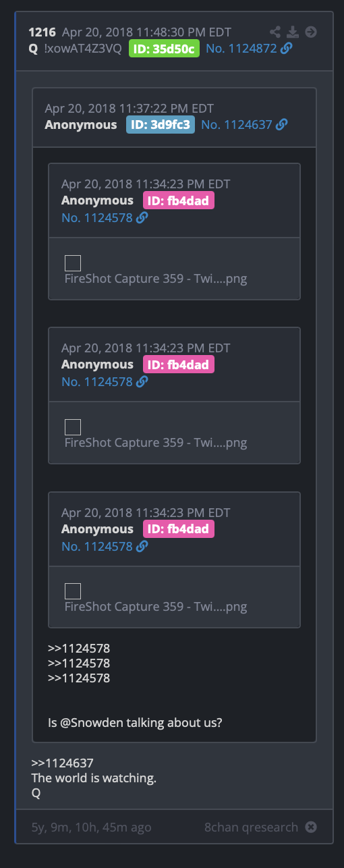Viewport: 344px width, 868px height.
Task: Click link icon beside second No. 1124578
Action: (142, 381)
